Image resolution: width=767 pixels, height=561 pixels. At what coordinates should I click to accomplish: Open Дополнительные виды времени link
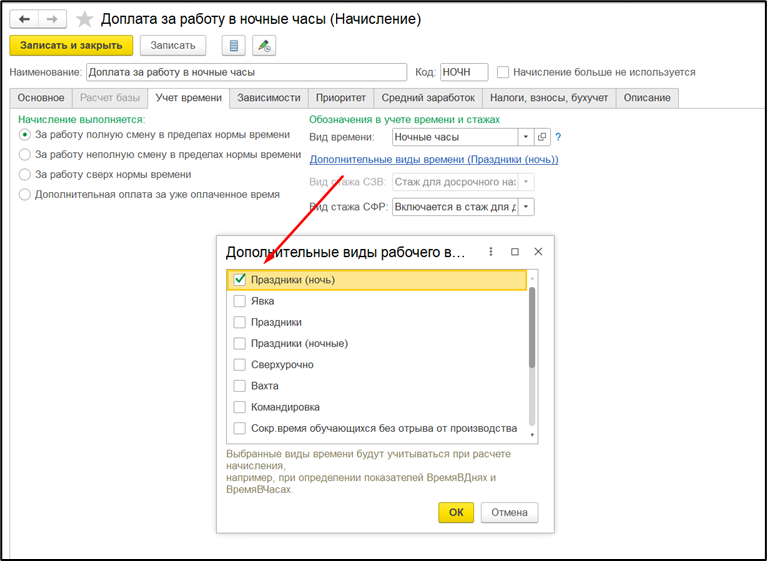tap(433, 159)
